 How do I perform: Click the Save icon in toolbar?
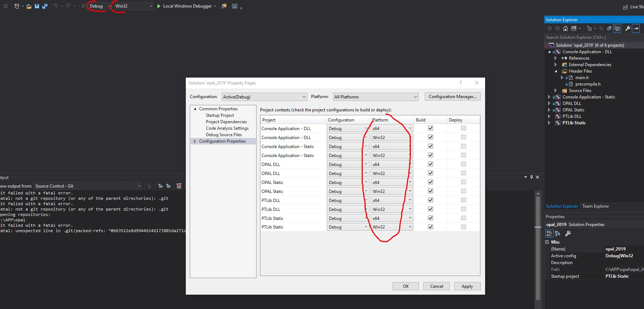click(x=37, y=6)
